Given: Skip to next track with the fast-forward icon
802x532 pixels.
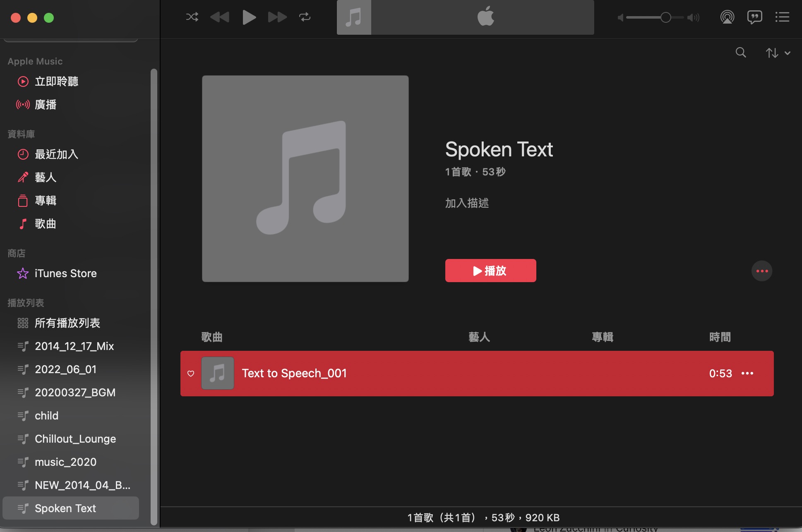Looking at the screenshot, I should (277, 17).
